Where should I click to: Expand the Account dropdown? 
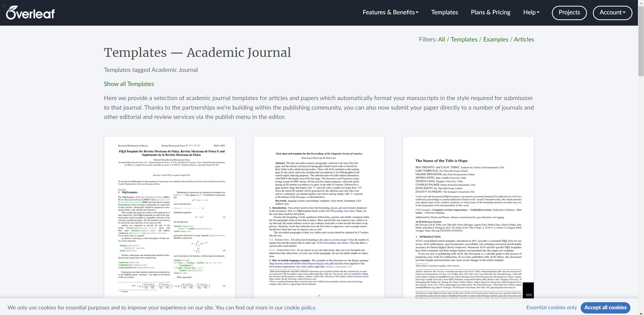click(x=612, y=13)
